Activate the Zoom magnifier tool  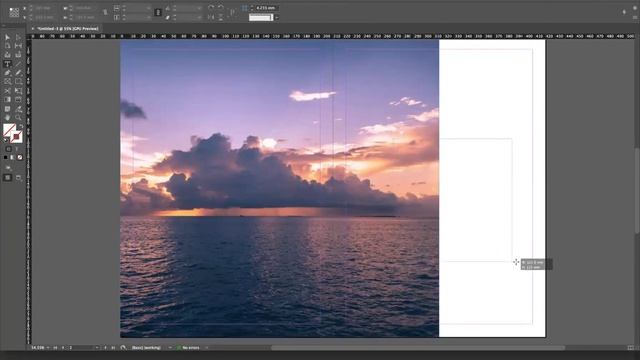[x=18, y=118]
